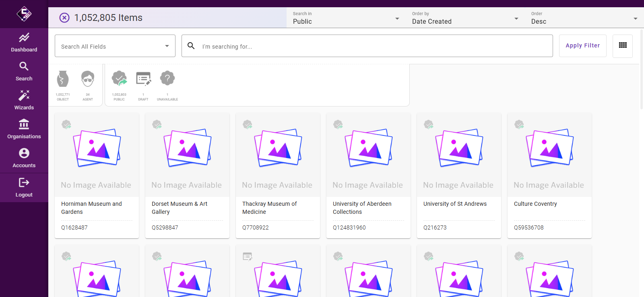Switch layout with the grid view button
644x297 pixels.
(623, 46)
